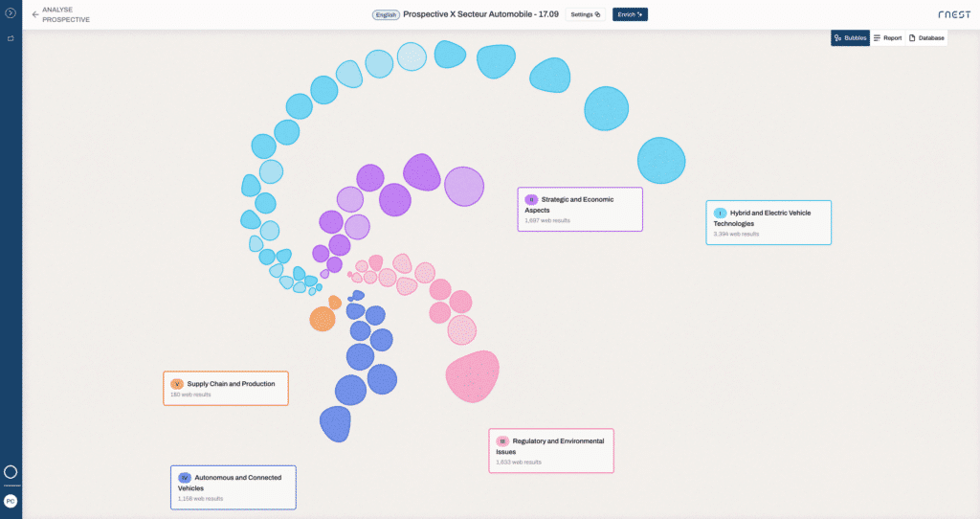Click the English language badge

point(386,14)
